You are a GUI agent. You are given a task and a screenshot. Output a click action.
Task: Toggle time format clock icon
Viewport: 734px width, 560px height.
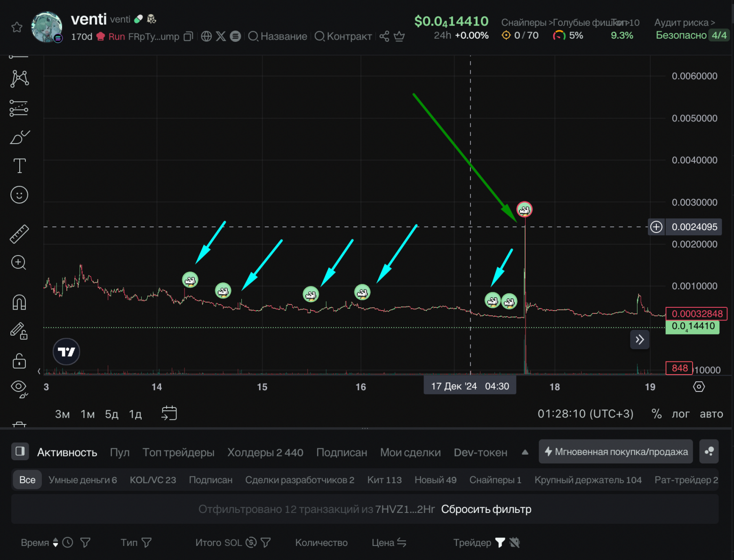(68, 543)
